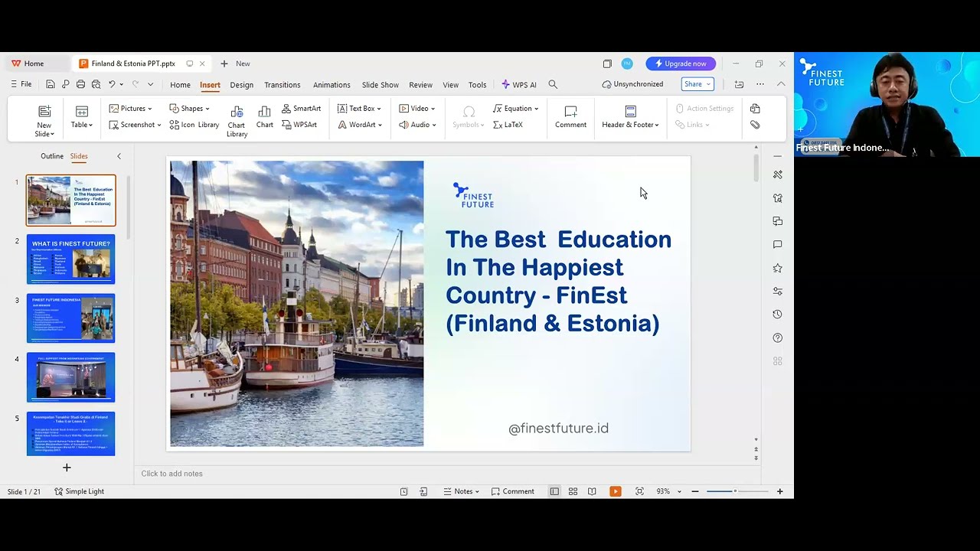Open a New document tab
This screenshot has height=551, width=980.
tap(235, 64)
